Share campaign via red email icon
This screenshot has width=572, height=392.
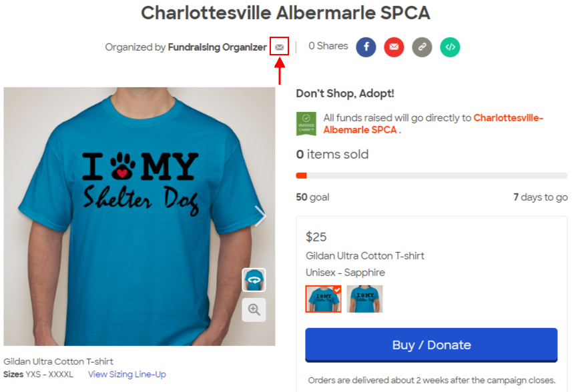click(x=394, y=47)
